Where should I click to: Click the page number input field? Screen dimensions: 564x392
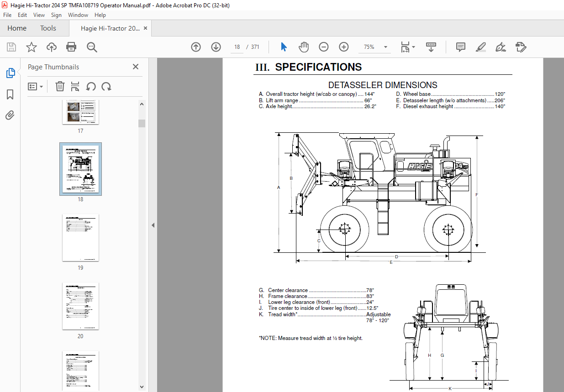[237, 47]
